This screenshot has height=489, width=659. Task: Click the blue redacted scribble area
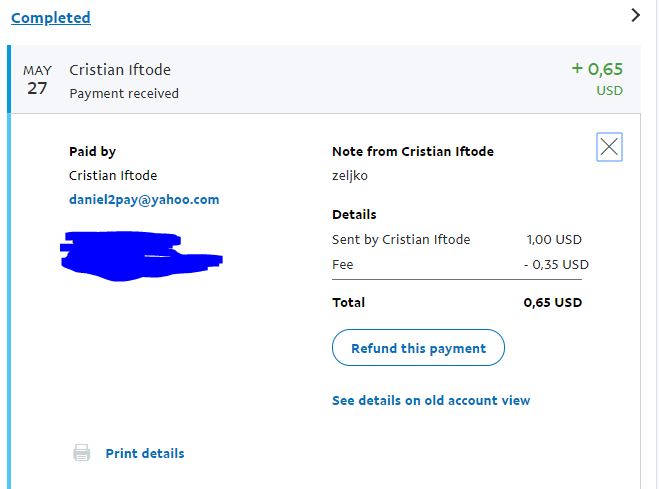[141, 255]
